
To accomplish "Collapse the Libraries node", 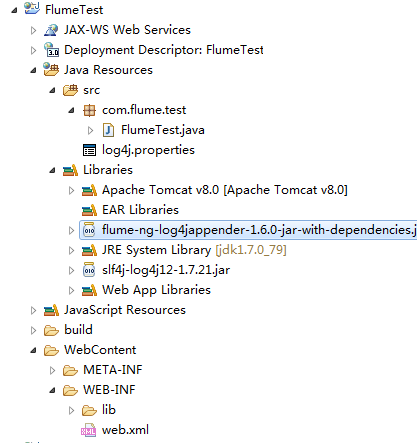I will coord(52,170).
